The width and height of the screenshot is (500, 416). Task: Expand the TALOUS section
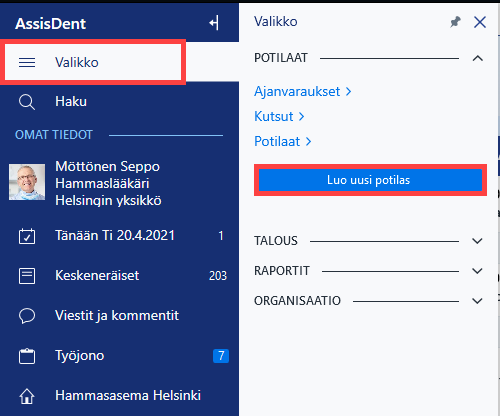pos(478,241)
